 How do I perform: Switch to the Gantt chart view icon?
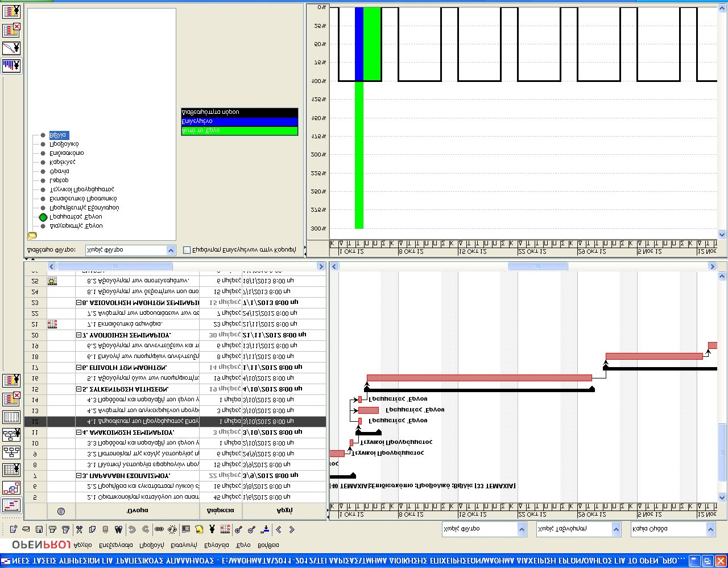(x=11, y=505)
